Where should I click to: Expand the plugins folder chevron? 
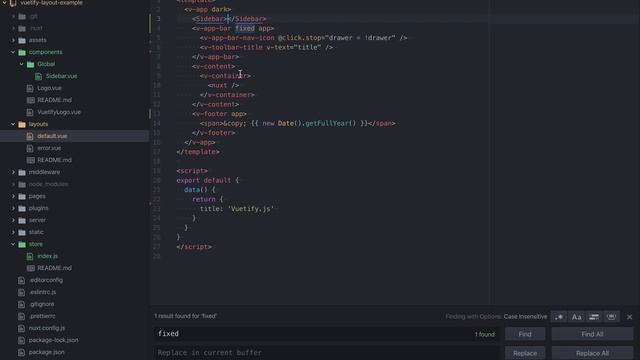(x=13, y=208)
